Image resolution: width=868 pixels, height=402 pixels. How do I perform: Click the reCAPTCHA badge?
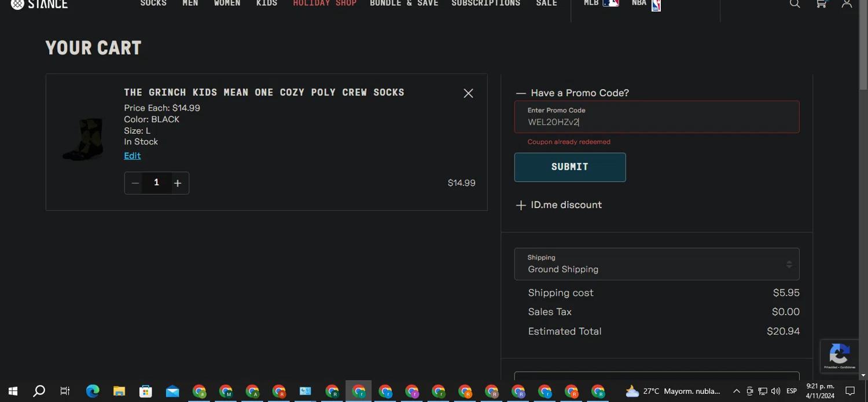click(x=840, y=355)
